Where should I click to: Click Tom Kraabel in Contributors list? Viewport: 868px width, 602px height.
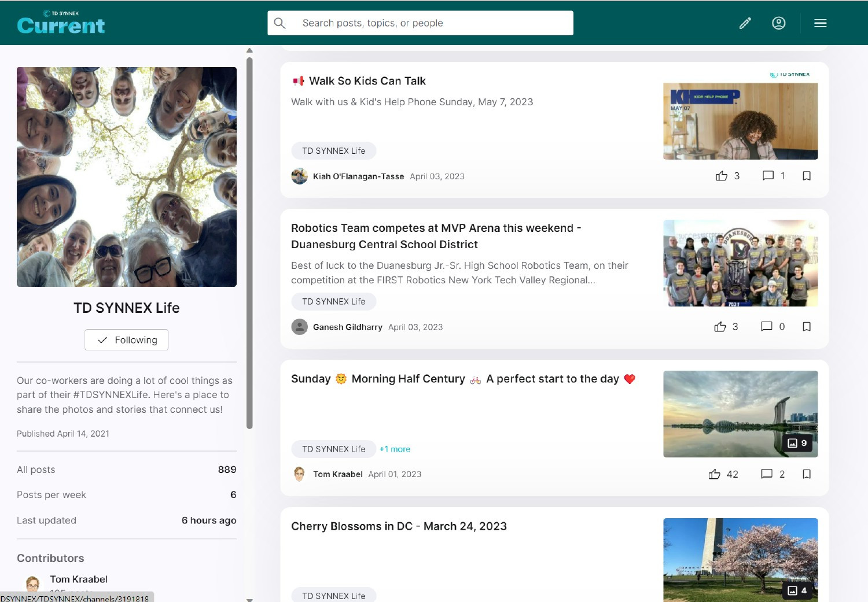pyautogui.click(x=79, y=579)
